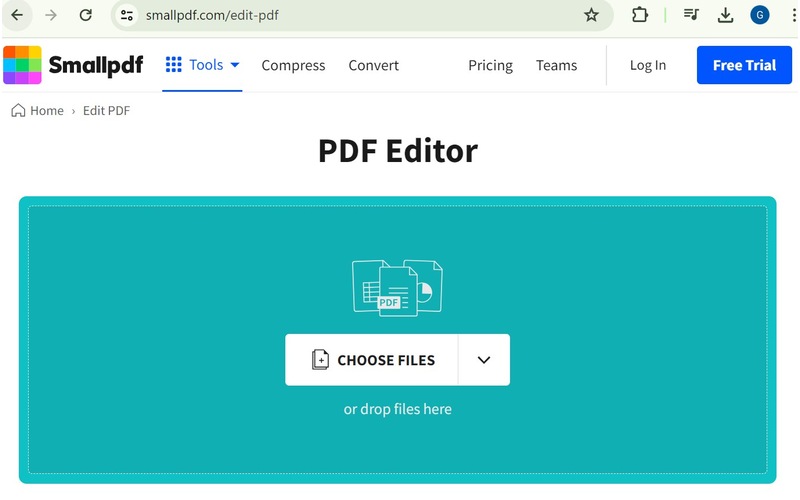Open site information icon in address bar
The height and width of the screenshot is (500, 800).
click(127, 15)
